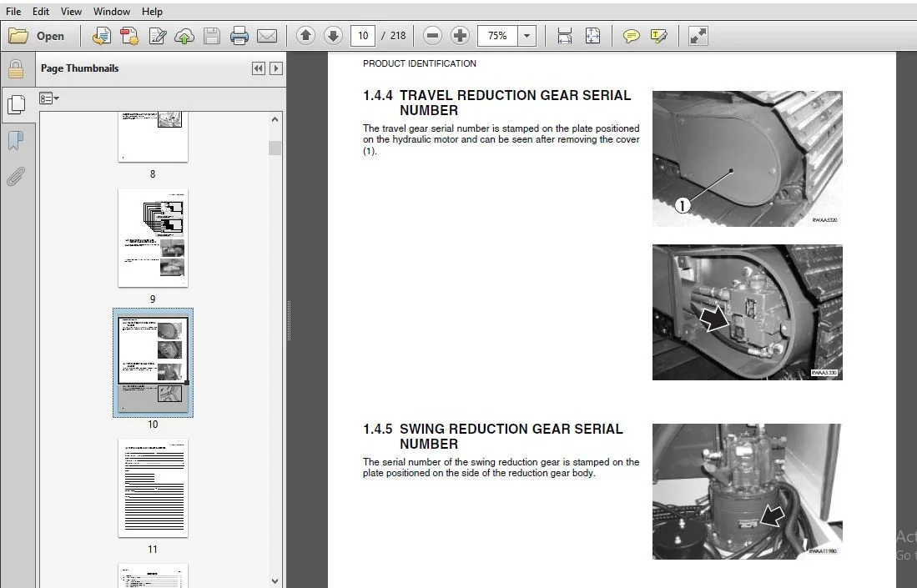
Task: Click the Open text button
Action: pos(50,36)
